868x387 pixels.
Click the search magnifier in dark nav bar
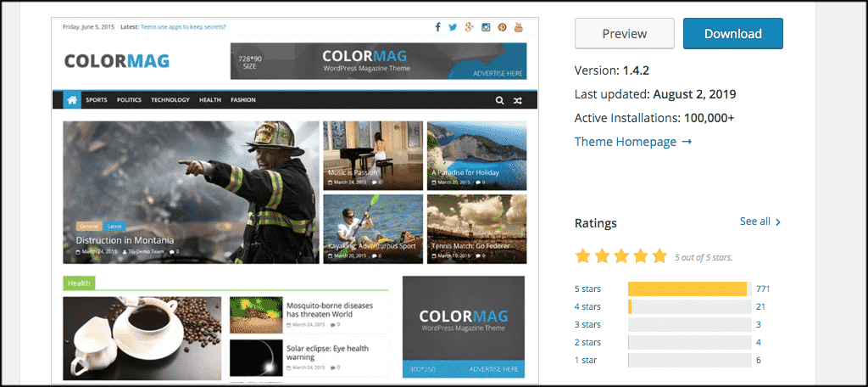pyautogui.click(x=500, y=100)
